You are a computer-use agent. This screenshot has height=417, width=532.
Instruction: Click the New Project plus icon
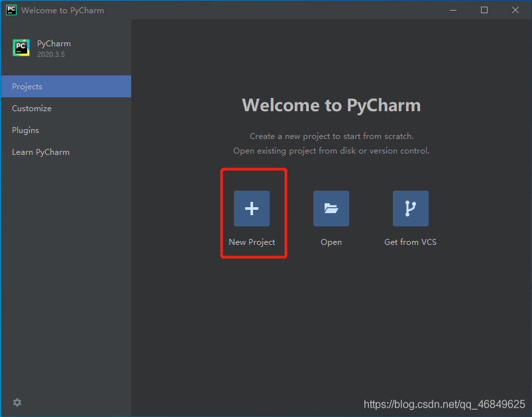tap(251, 208)
